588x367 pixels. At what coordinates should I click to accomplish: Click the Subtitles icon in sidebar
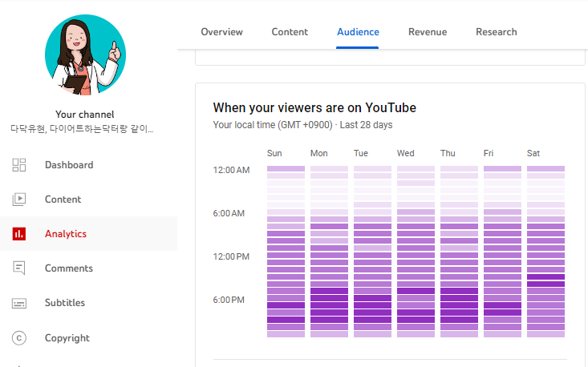coord(20,303)
